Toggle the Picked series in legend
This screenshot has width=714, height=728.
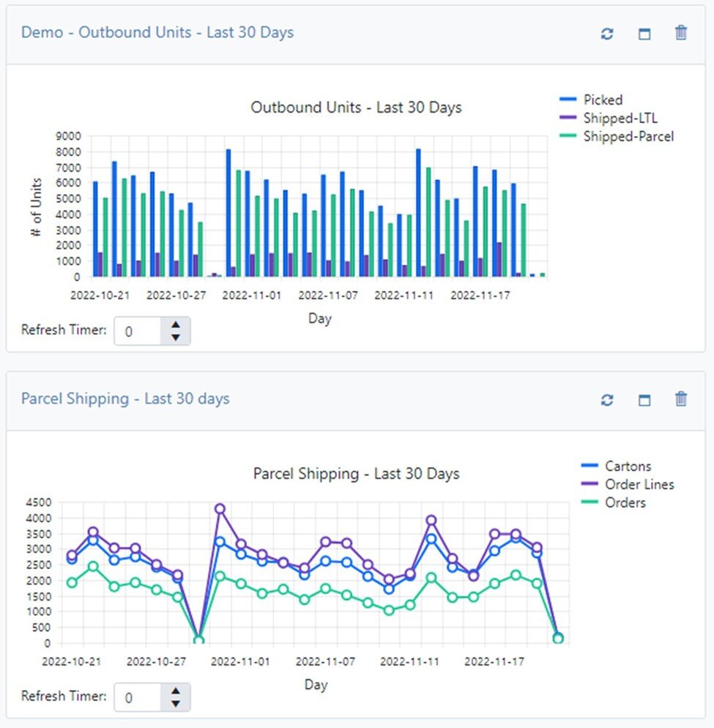[x=602, y=100]
